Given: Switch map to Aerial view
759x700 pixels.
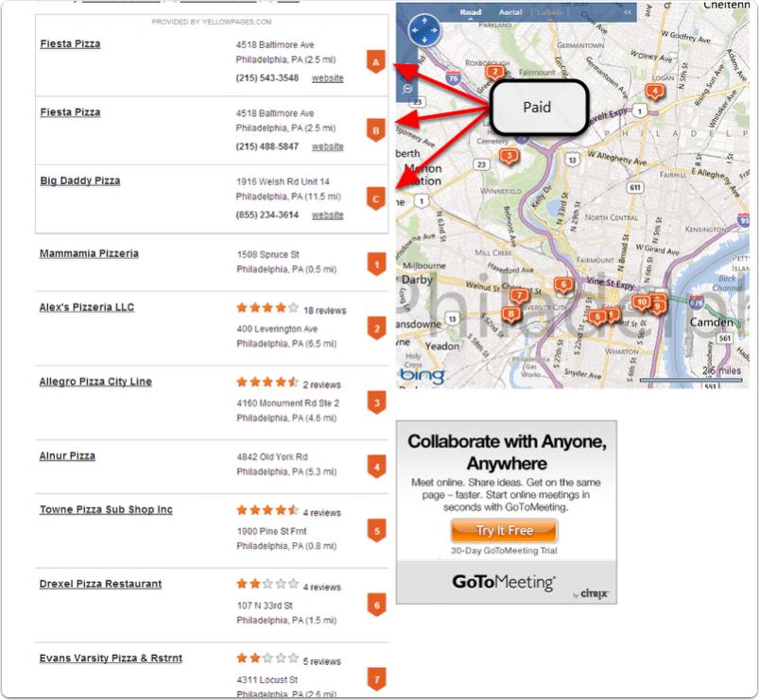Looking at the screenshot, I should tap(510, 12).
